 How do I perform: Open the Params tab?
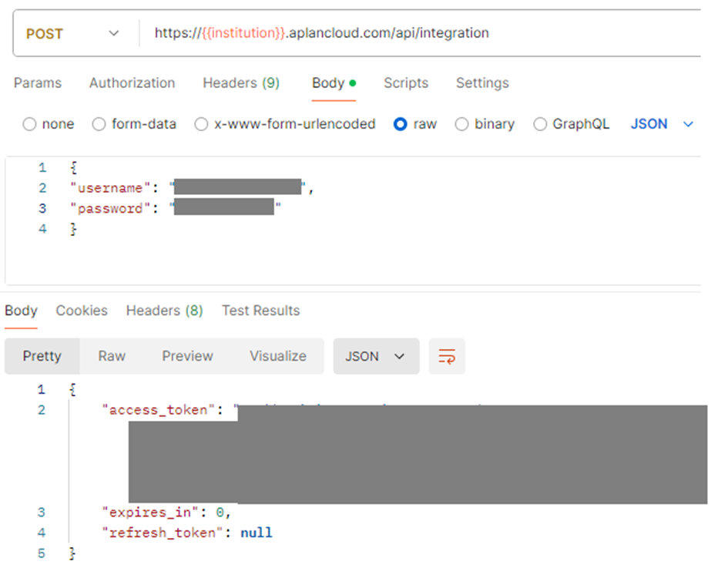(x=38, y=83)
